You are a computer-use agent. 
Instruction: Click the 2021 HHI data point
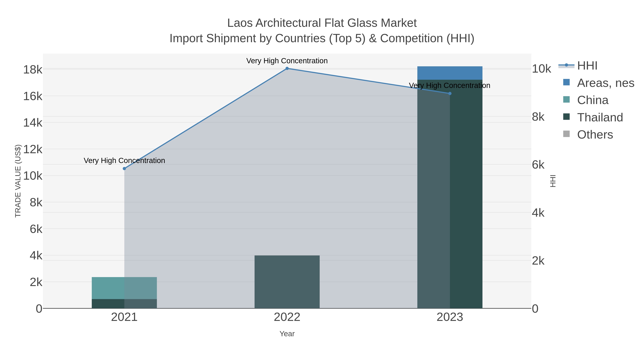[124, 169]
